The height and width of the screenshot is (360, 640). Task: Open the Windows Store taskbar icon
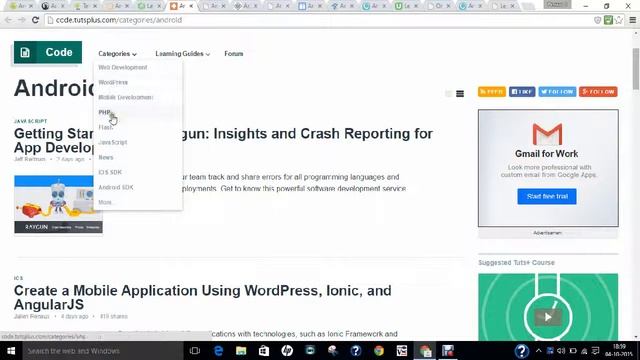264,351
